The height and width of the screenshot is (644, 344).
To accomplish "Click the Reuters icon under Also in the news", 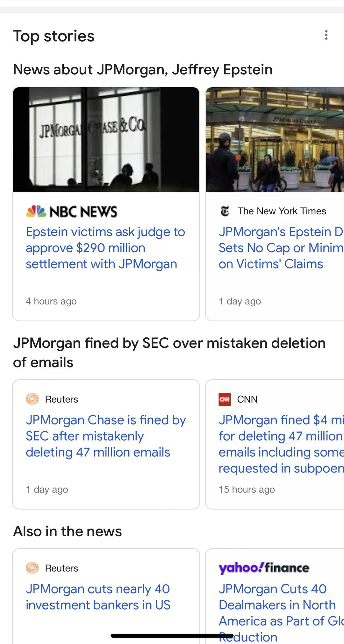I will click(32, 568).
